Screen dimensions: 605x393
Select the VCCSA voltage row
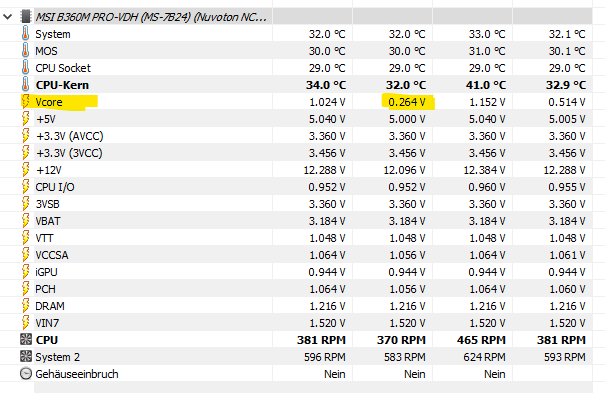pos(296,255)
